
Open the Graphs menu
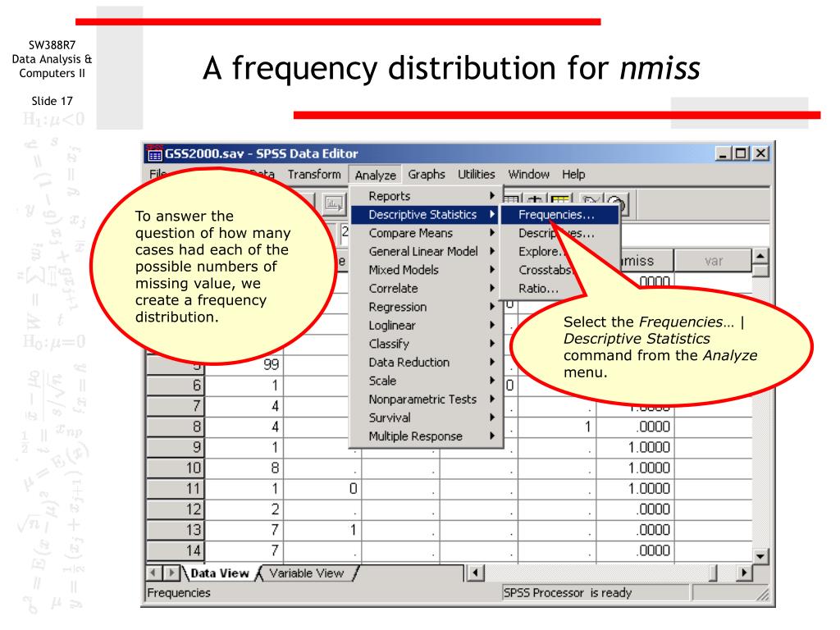click(x=427, y=174)
